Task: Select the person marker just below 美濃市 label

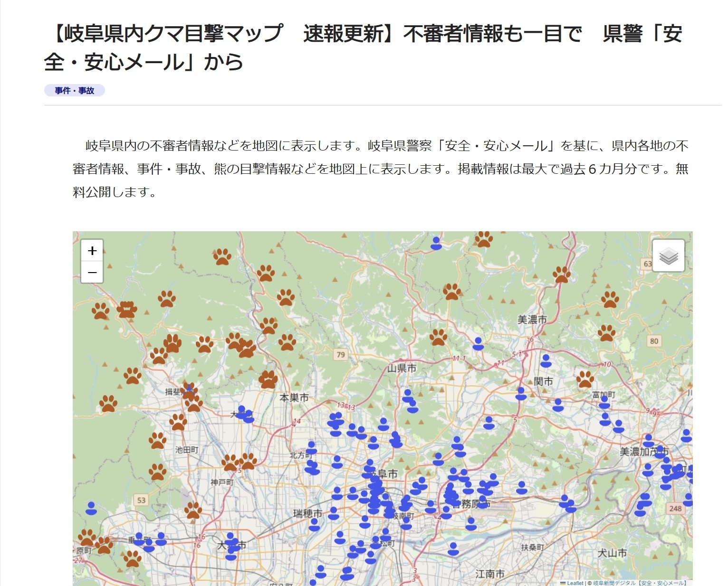Action: 546,360
